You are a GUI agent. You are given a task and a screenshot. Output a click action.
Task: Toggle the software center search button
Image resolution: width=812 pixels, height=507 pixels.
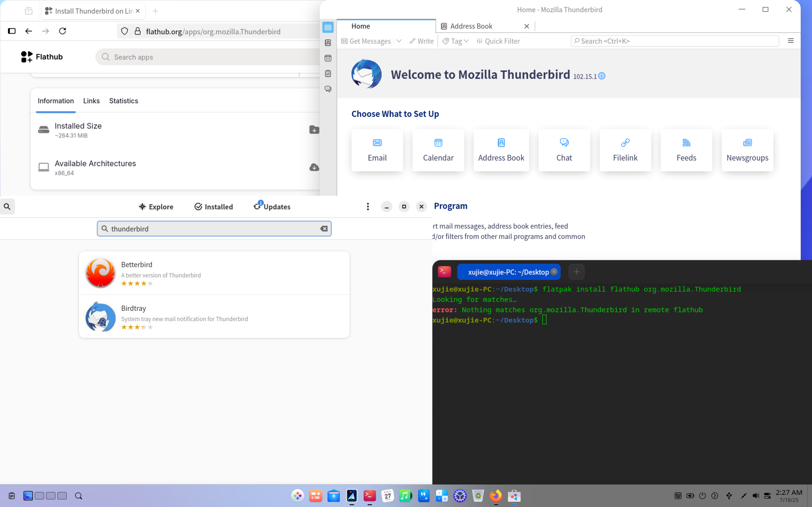point(7,207)
